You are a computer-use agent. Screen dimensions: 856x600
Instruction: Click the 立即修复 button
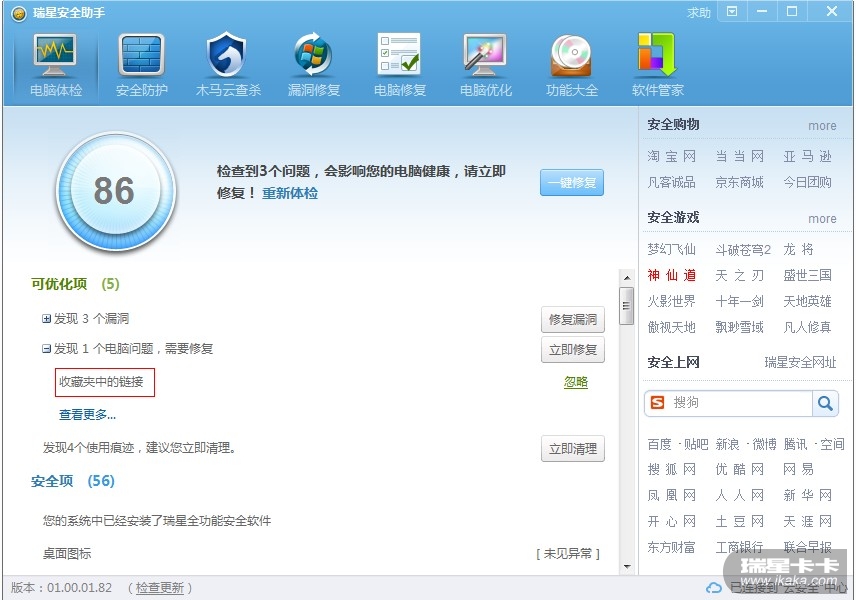tap(573, 350)
